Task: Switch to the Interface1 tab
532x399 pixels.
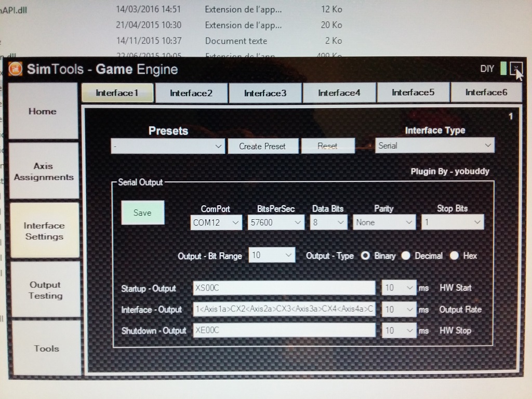Action: point(117,92)
